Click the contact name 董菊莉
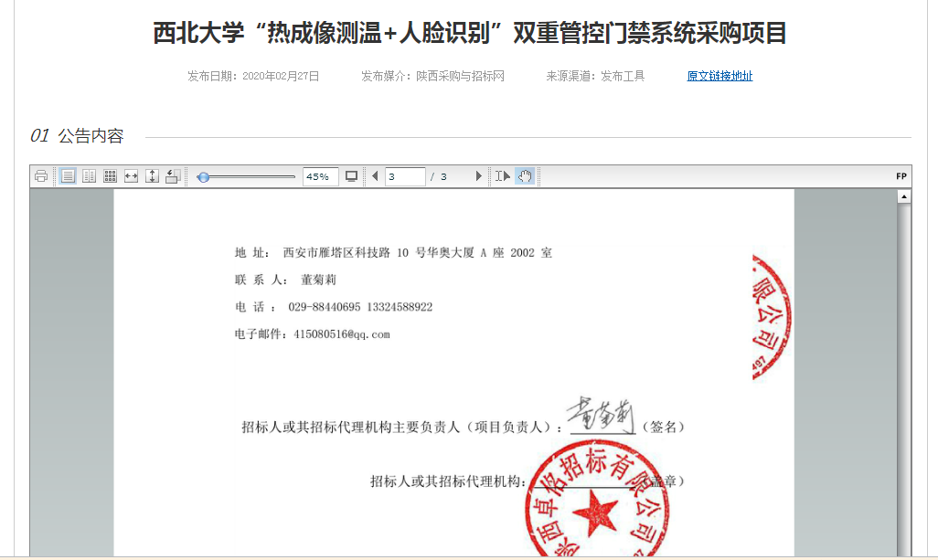 click(318, 280)
